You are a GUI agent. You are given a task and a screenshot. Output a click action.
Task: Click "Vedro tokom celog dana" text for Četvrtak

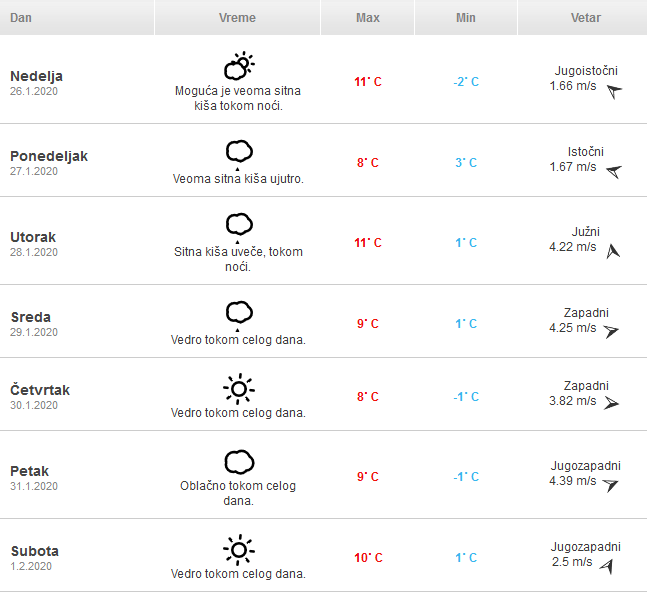point(238,413)
